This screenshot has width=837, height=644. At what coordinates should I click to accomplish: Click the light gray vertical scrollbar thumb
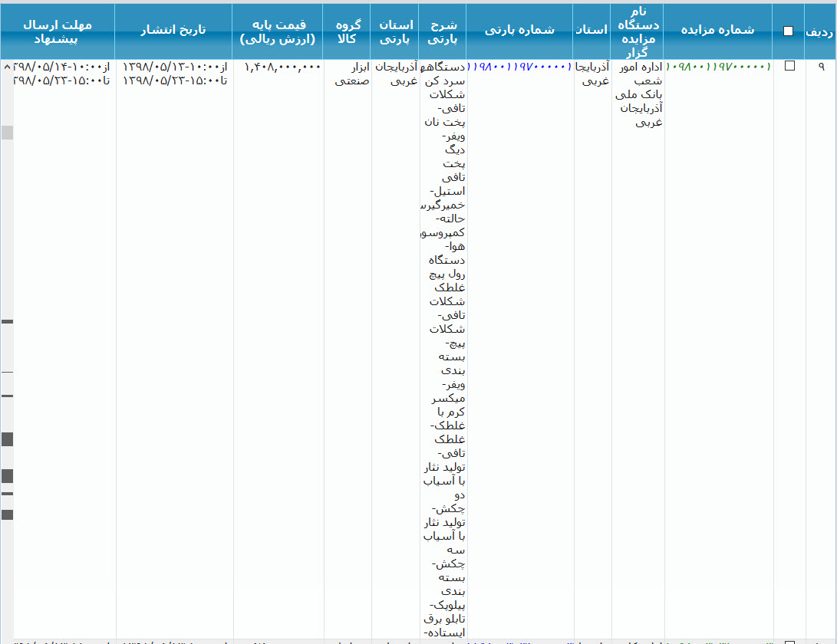pos(7,133)
